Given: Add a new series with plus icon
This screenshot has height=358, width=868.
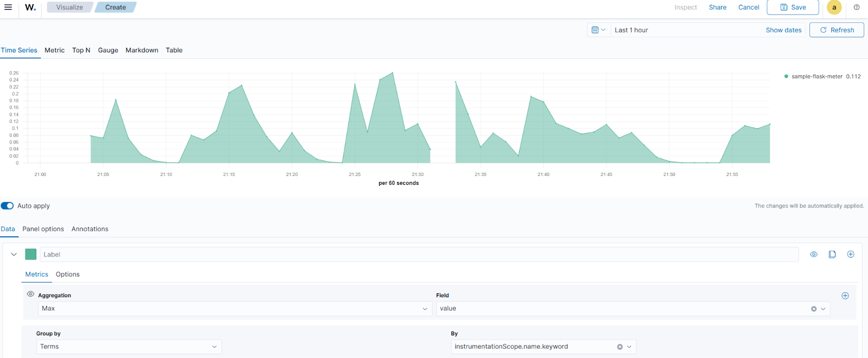Looking at the screenshot, I should 851,254.
